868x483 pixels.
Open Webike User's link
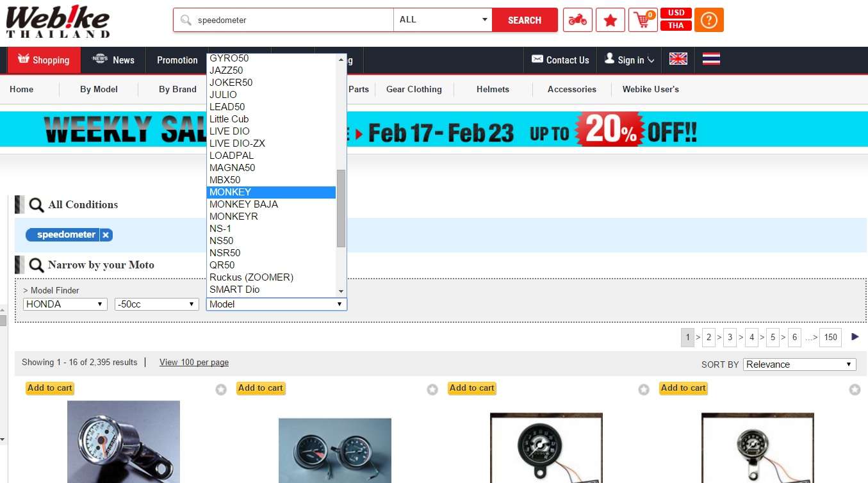tap(651, 89)
